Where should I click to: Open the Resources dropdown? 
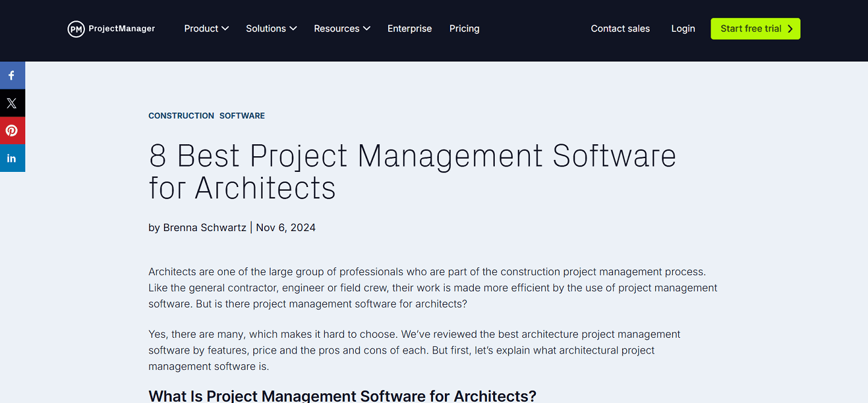(341, 28)
